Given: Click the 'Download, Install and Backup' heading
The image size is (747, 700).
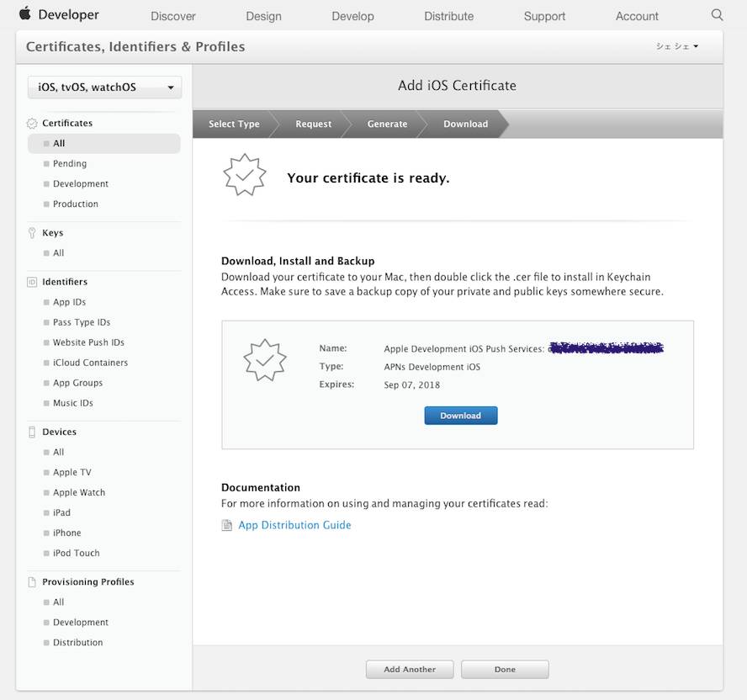Looking at the screenshot, I should tap(298, 261).
